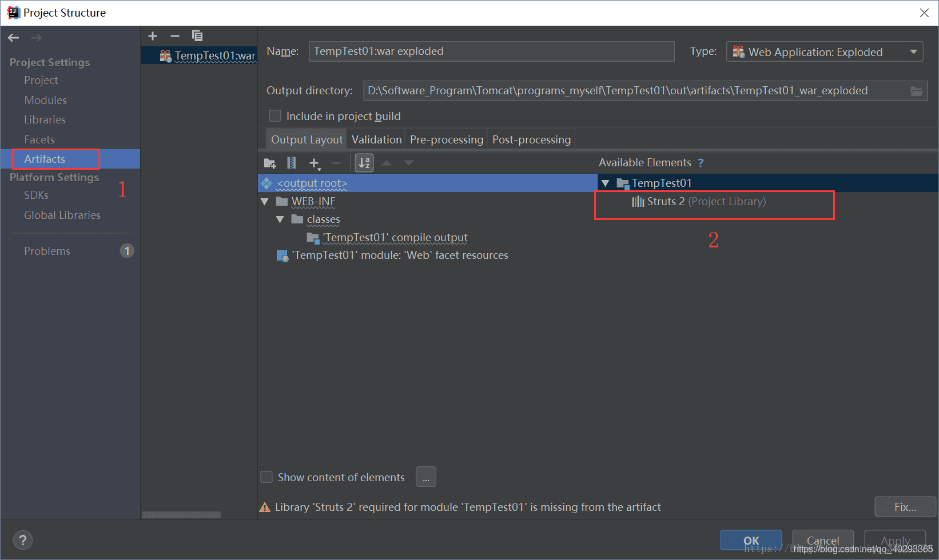Click Fix to add missing Struts 2 library
This screenshot has height=560, width=939.
tap(904, 506)
